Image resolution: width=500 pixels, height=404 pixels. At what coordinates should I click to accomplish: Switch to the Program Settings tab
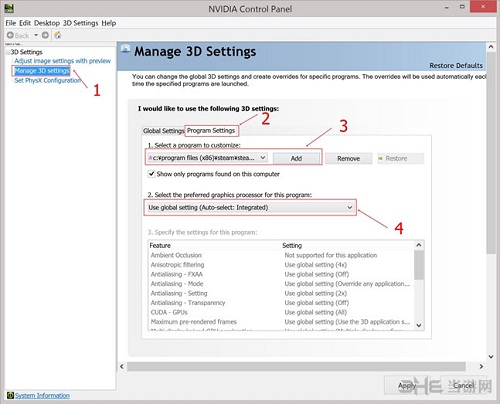211,130
